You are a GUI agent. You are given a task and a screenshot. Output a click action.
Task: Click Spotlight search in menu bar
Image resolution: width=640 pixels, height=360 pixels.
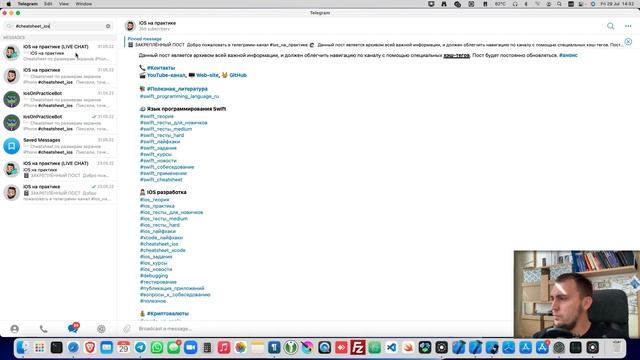[x=559, y=4]
